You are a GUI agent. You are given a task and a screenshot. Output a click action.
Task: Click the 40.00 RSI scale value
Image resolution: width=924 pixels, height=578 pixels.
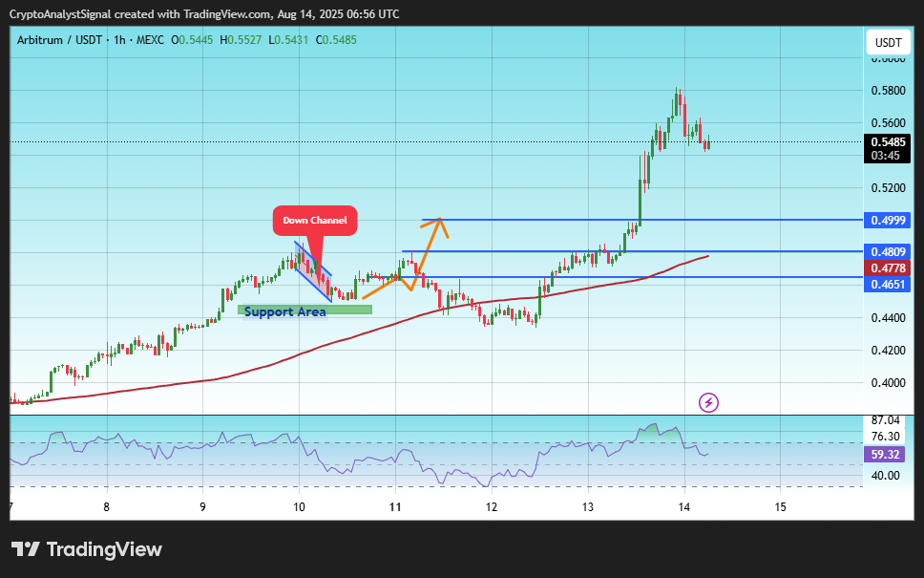click(885, 476)
